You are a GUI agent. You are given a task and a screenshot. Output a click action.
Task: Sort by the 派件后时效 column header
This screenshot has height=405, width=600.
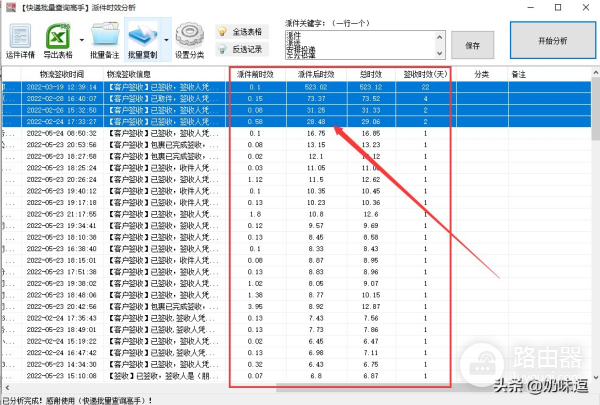pos(316,74)
